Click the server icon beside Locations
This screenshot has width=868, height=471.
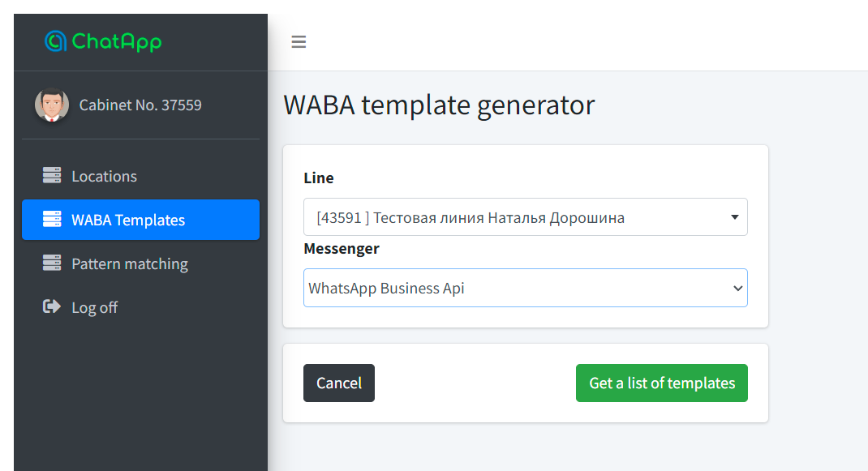(52, 176)
